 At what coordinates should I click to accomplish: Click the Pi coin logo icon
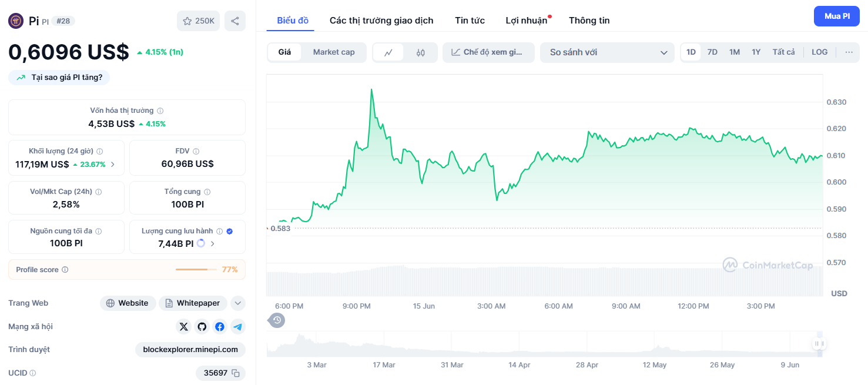(16, 21)
